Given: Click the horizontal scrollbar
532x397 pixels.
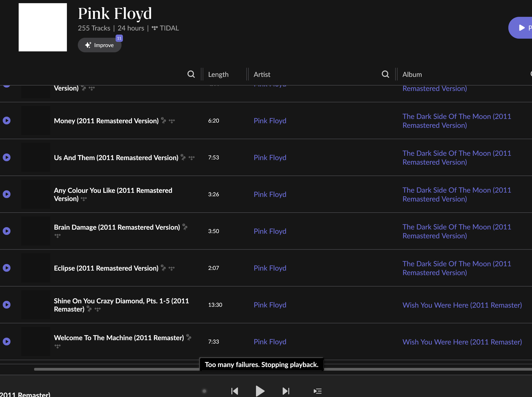Looking at the screenshot, I should point(283,369).
